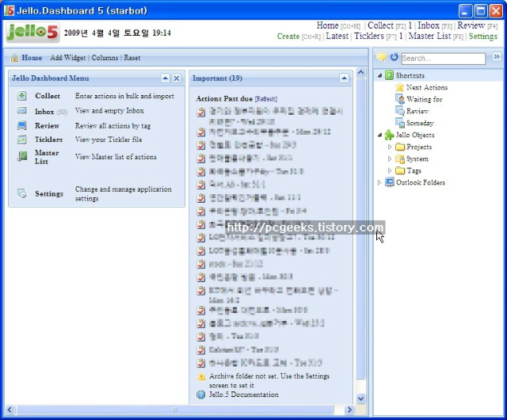Click the Master List icon in Dashboard Menu
Screen dimensions: 507x420
22,157
